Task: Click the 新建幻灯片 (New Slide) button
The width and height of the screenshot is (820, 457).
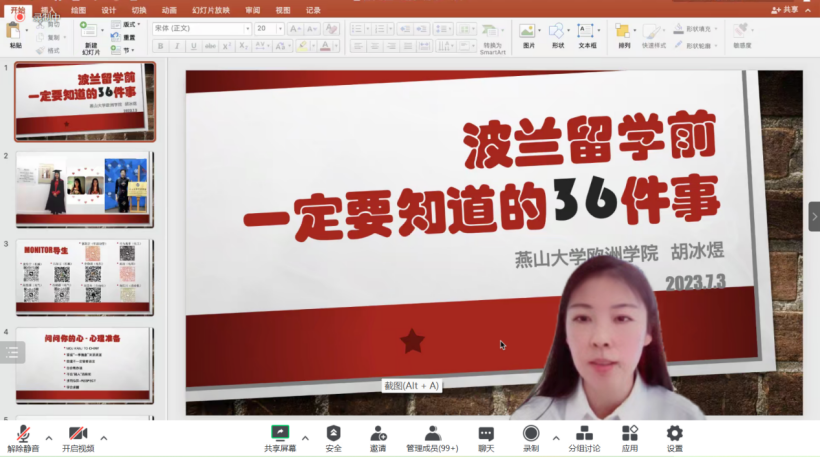Action: 91,38
